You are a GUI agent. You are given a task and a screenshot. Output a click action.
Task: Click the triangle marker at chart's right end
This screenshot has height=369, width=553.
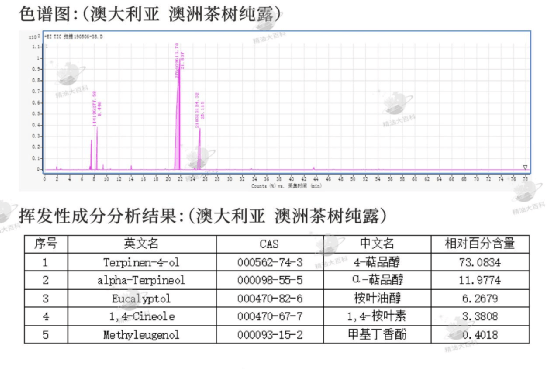[525, 167]
